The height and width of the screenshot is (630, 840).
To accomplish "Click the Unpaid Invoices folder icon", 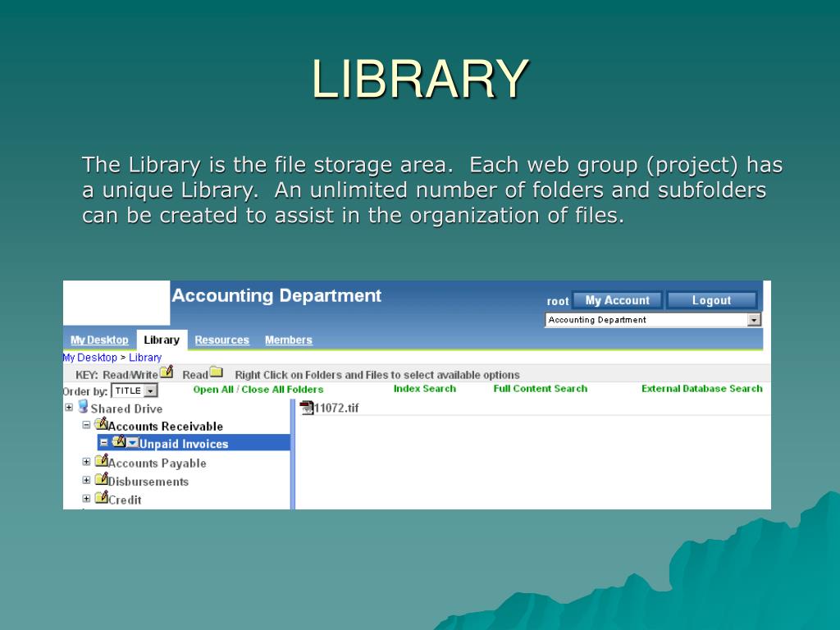I will click(x=118, y=442).
